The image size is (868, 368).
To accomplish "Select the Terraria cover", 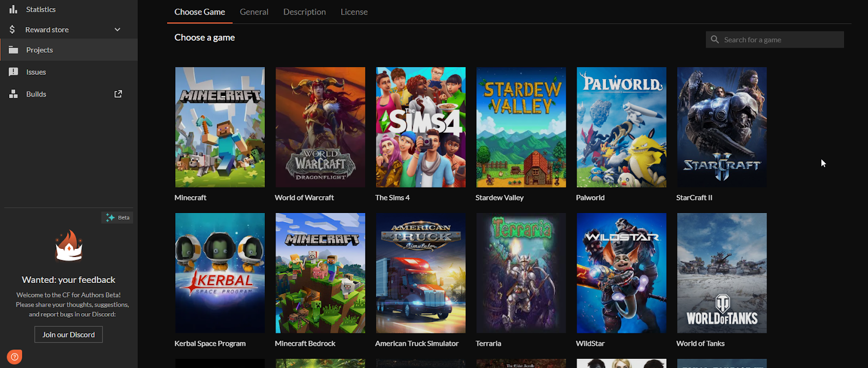I will click(521, 273).
